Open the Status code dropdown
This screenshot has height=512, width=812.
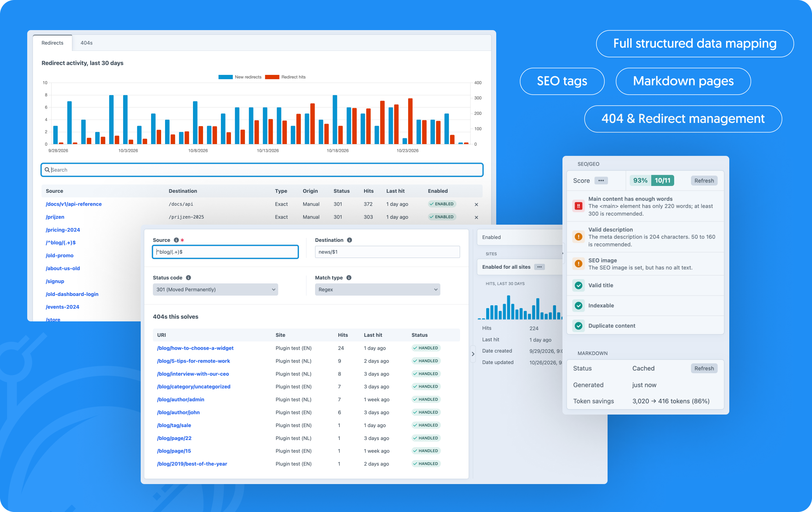point(216,290)
